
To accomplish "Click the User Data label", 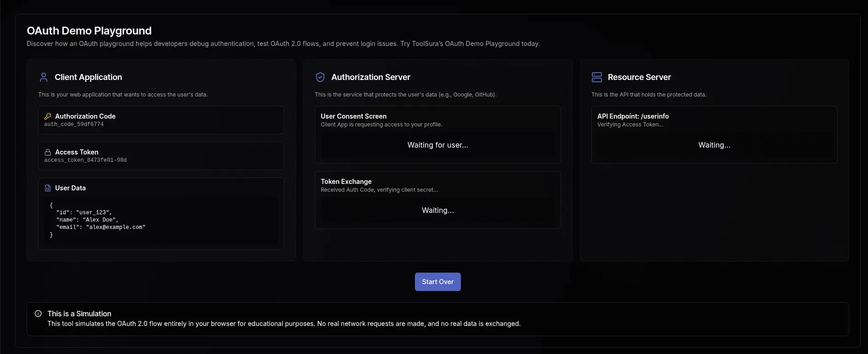I will (x=70, y=188).
